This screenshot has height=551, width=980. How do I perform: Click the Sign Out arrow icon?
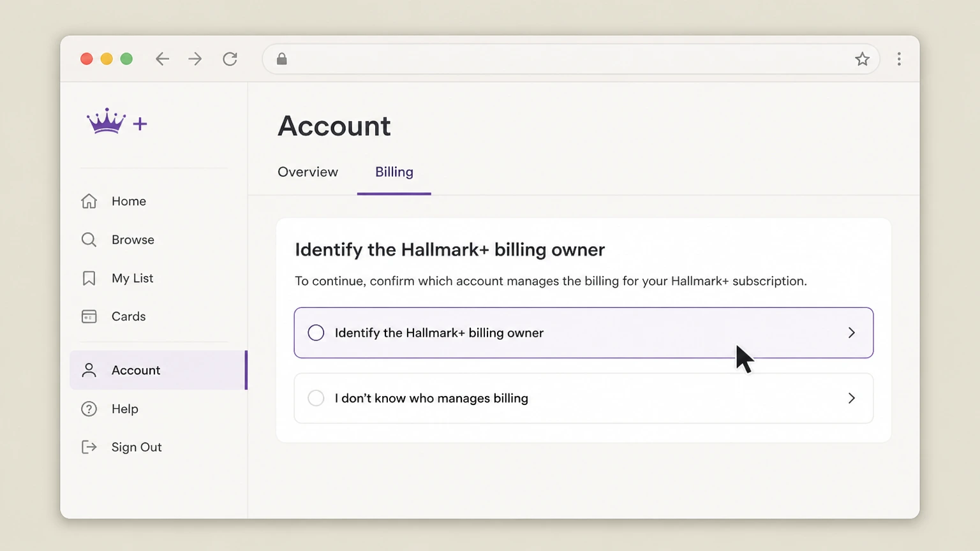(89, 447)
